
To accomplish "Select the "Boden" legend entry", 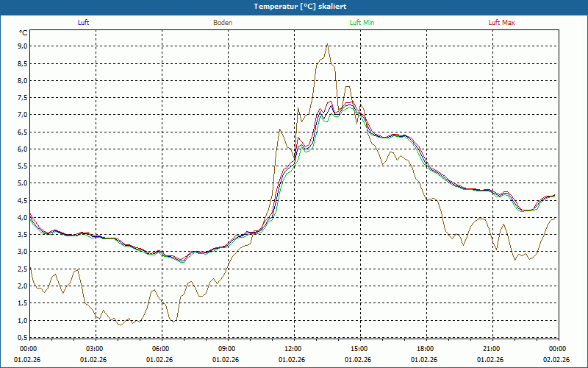I will coord(223,23).
